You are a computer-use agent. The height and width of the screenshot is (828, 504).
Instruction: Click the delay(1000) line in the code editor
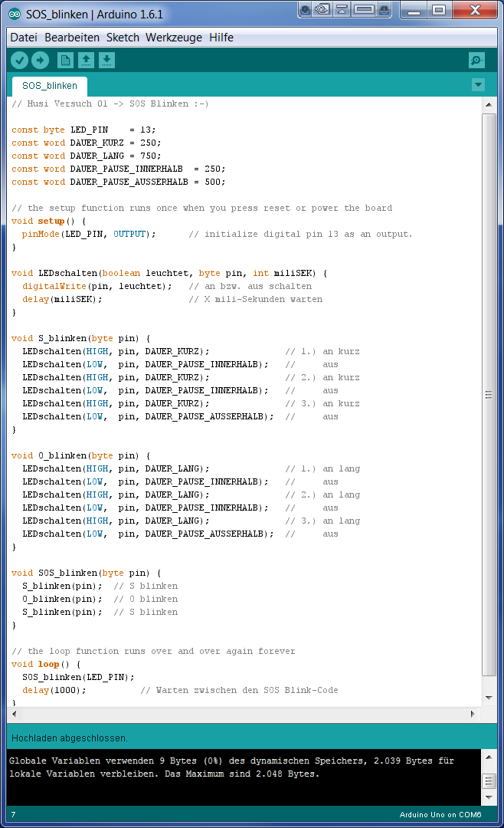click(x=54, y=690)
